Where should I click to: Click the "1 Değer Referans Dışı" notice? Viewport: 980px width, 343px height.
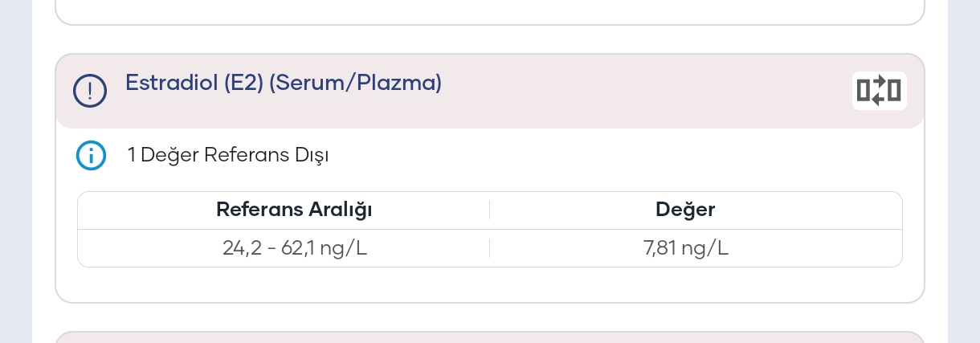pos(228,155)
